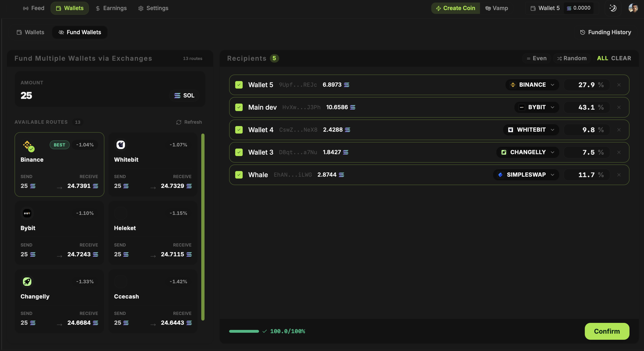This screenshot has height=351, width=644.
Task: Select the Fund Wallets sub-tab
Action: (80, 32)
